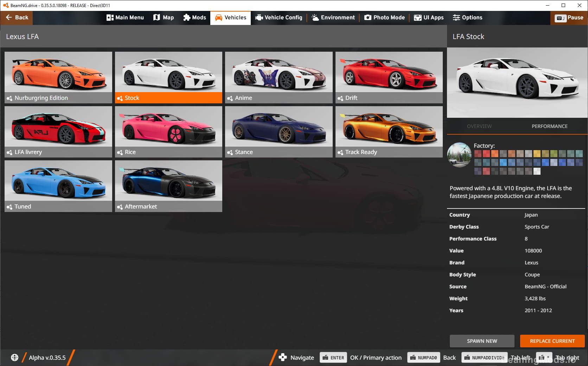This screenshot has height=366, width=588.
Task: Open the Environment settings
Action: 333,18
